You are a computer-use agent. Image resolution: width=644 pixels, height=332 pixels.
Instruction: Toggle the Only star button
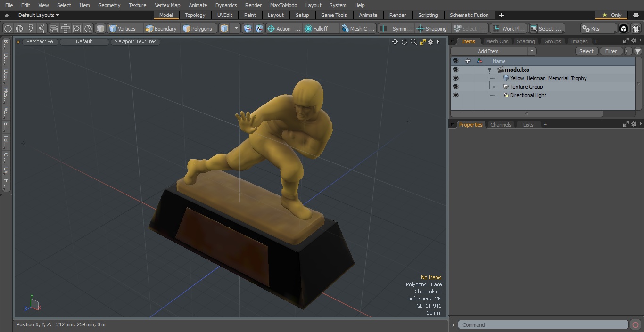coord(611,15)
